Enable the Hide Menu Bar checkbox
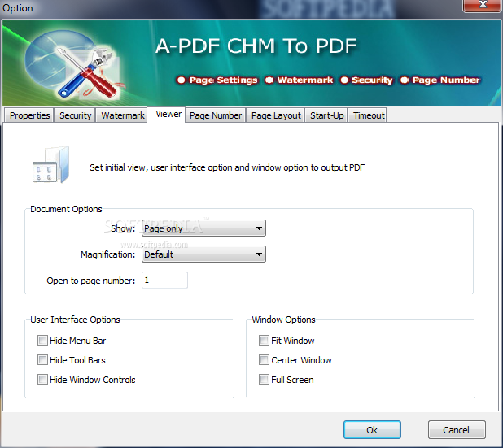The height and width of the screenshot is (448, 503). (x=42, y=341)
